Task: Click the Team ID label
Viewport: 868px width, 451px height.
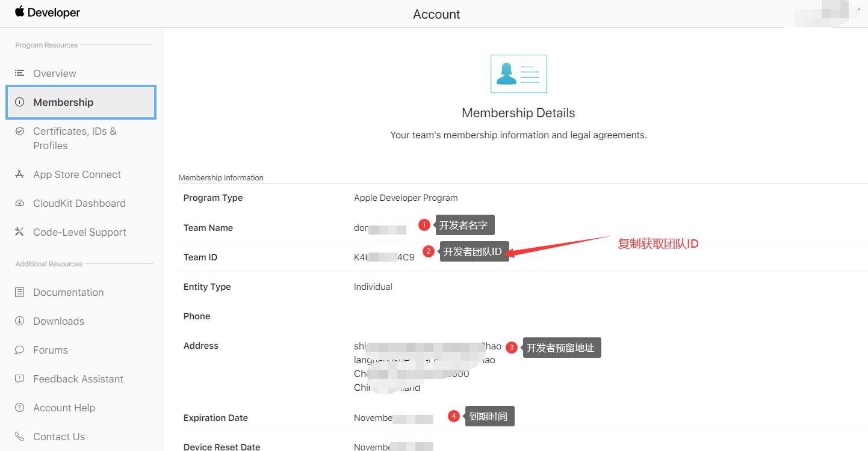Action: [x=200, y=257]
